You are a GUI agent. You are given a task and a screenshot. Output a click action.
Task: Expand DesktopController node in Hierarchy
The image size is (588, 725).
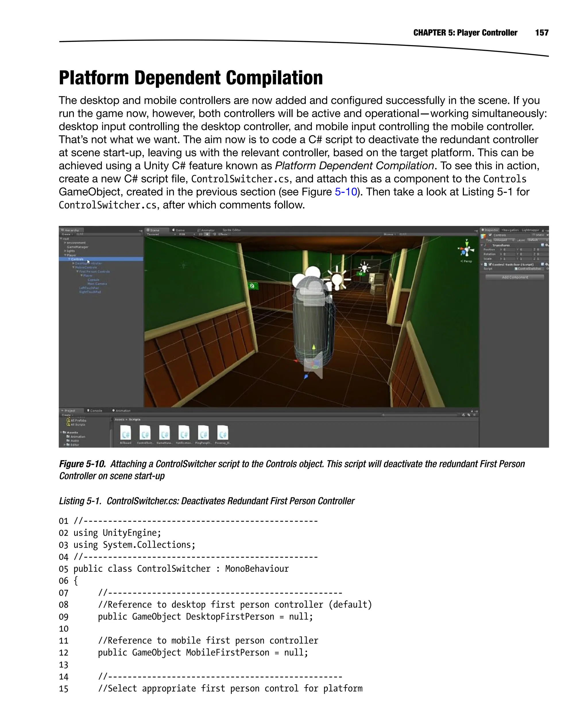point(73,263)
